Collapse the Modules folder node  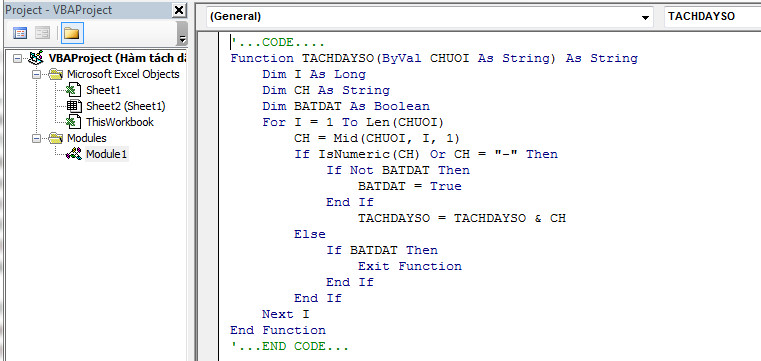click(x=36, y=139)
